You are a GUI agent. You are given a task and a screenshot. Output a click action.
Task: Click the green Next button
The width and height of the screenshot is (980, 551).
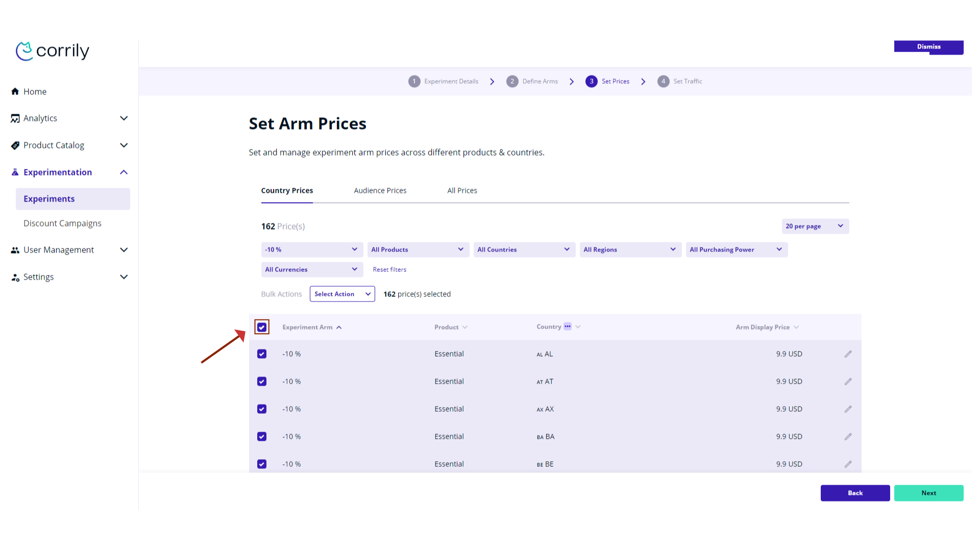(928, 493)
